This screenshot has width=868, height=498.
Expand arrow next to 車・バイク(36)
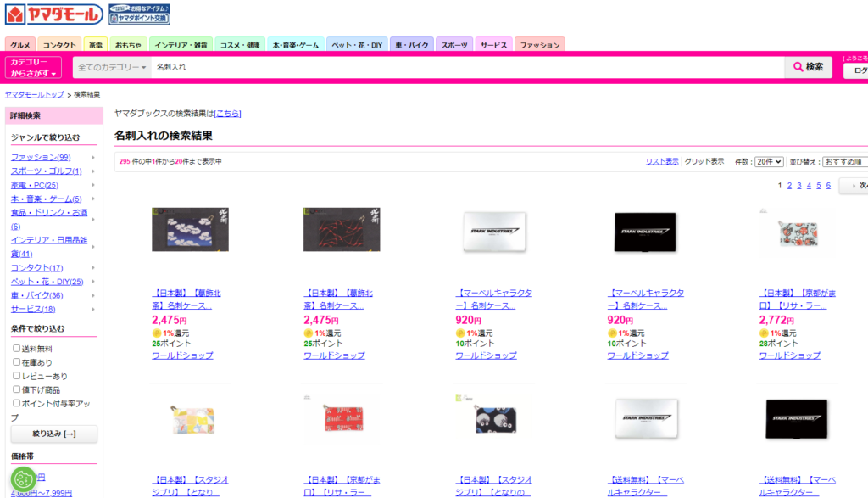pyautogui.click(x=93, y=295)
